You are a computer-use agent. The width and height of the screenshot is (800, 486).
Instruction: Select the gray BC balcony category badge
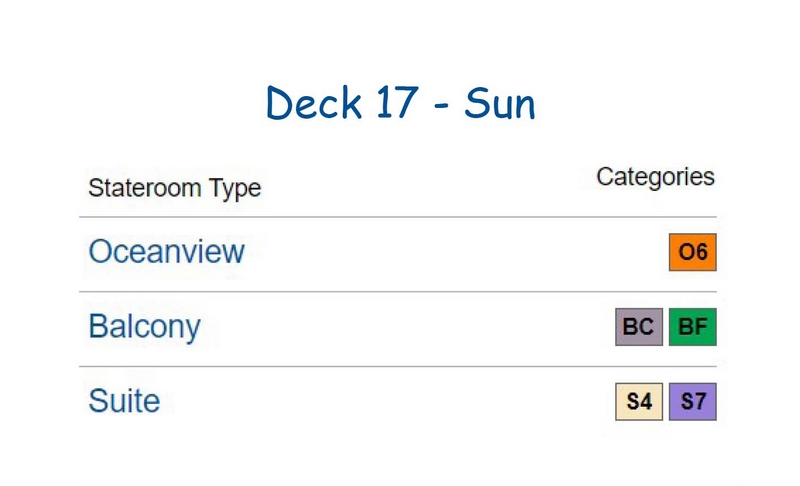coord(639,327)
